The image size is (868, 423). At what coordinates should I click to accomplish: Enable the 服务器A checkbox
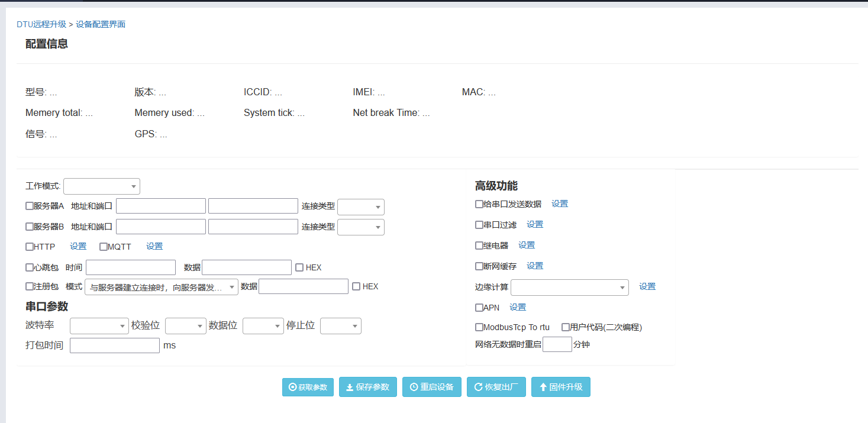coord(30,206)
